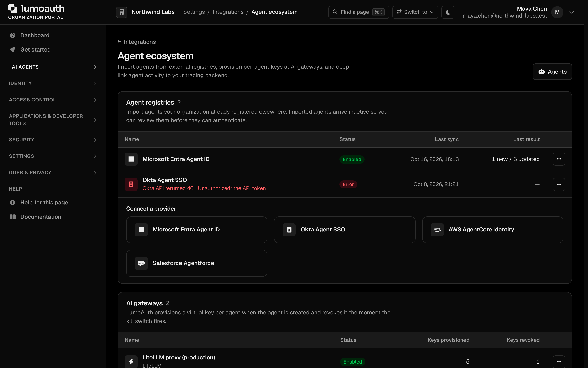Image resolution: width=588 pixels, height=368 pixels.
Task: Expand the SECURITY sidebar section
Action: (x=53, y=140)
